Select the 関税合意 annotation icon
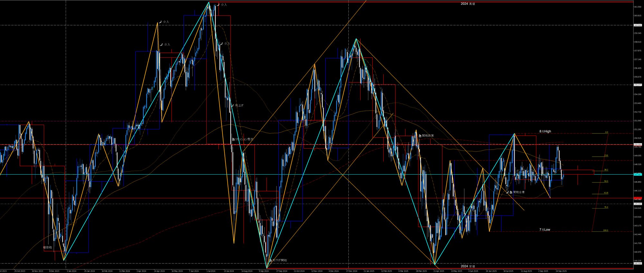Screen dimensions: 644x273 [511, 192]
